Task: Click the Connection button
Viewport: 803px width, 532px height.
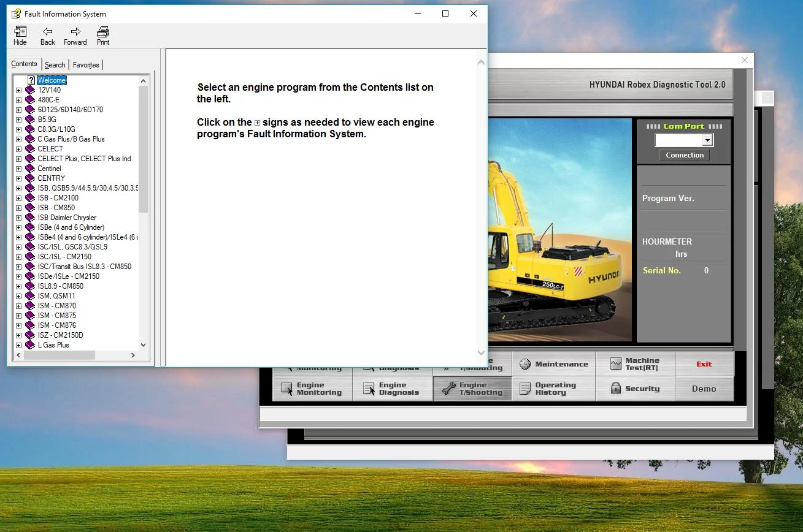Action: pos(685,155)
